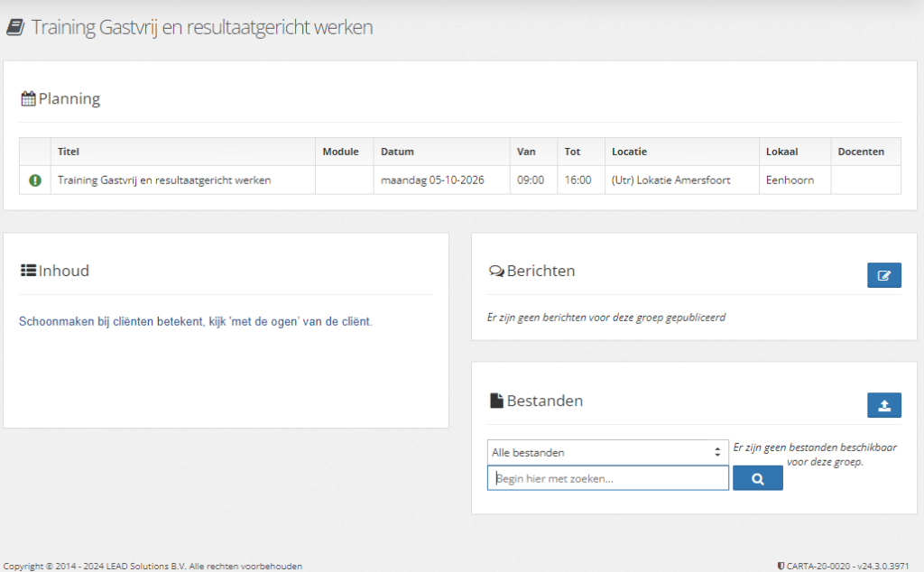Click the date 'maandag 05-10-2026'
Image resolution: width=924 pixels, height=572 pixels.
pyautogui.click(x=432, y=180)
